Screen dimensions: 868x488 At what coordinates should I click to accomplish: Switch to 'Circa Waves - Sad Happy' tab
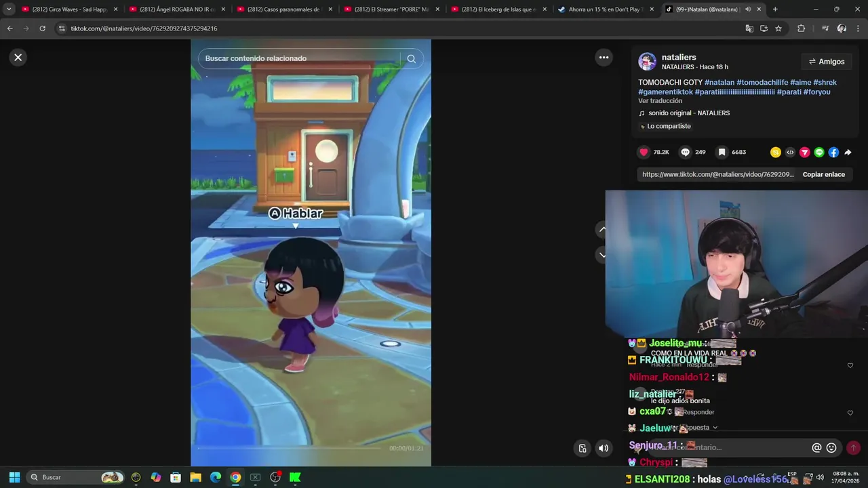tap(68, 9)
